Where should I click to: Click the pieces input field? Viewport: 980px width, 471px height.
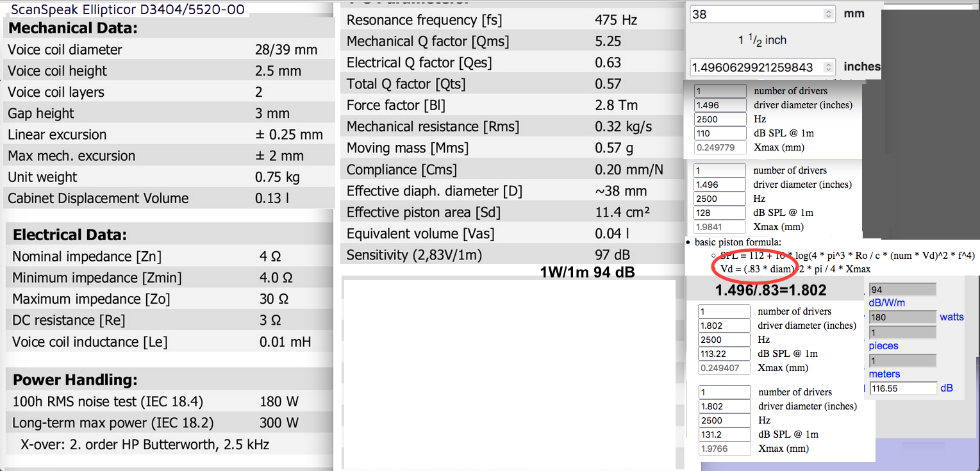pyautogui.click(x=902, y=333)
